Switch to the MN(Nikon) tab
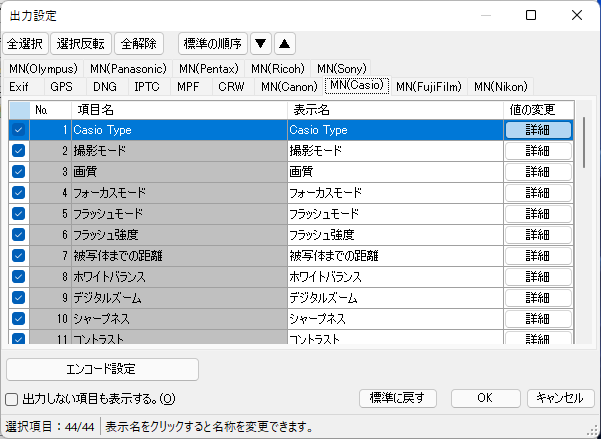This screenshot has width=601, height=439. pos(500,87)
